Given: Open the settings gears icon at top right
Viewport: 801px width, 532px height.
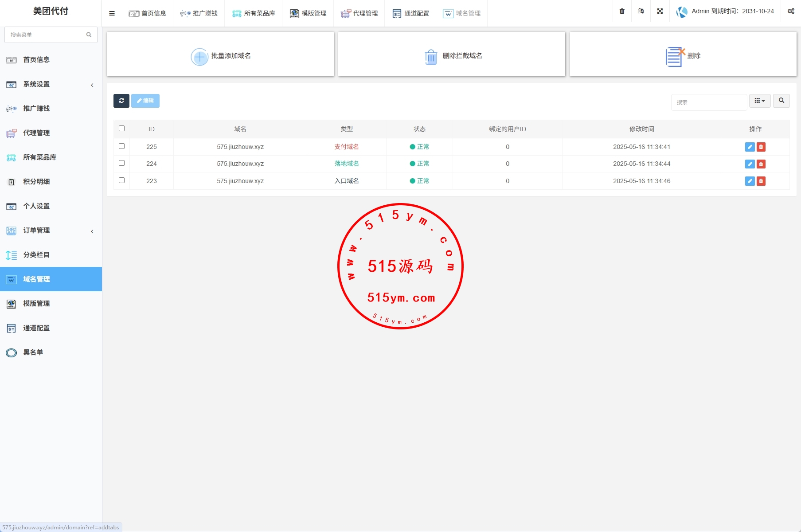Looking at the screenshot, I should (791, 12).
